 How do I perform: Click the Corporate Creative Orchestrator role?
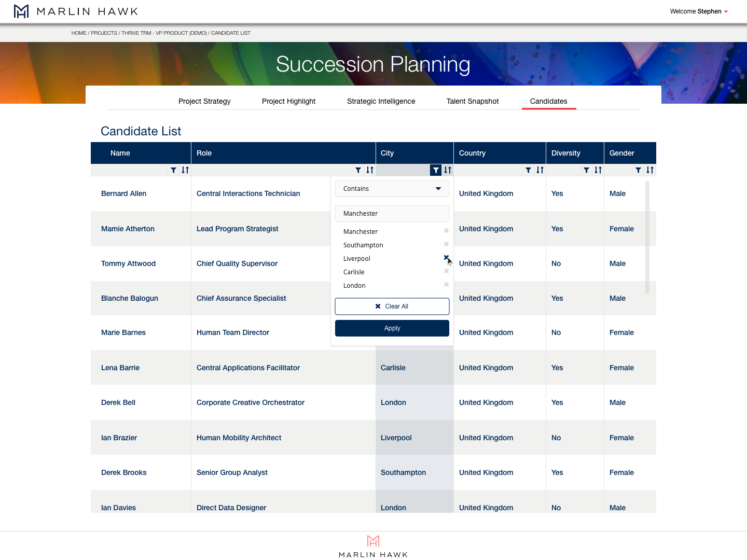point(251,403)
